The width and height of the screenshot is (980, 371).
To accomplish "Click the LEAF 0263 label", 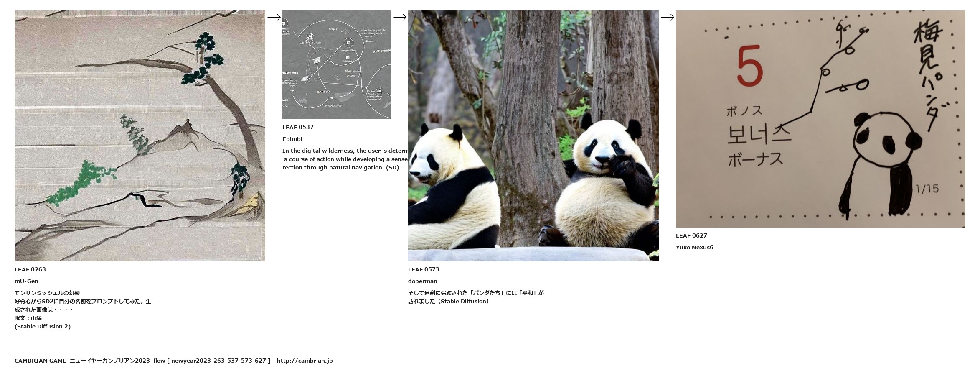I will (30, 269).
